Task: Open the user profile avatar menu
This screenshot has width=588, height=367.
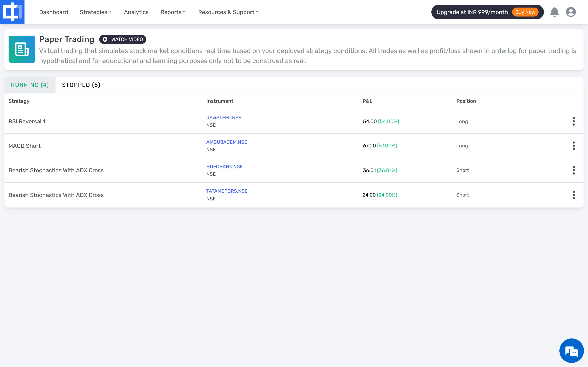Action: point(570,12)
